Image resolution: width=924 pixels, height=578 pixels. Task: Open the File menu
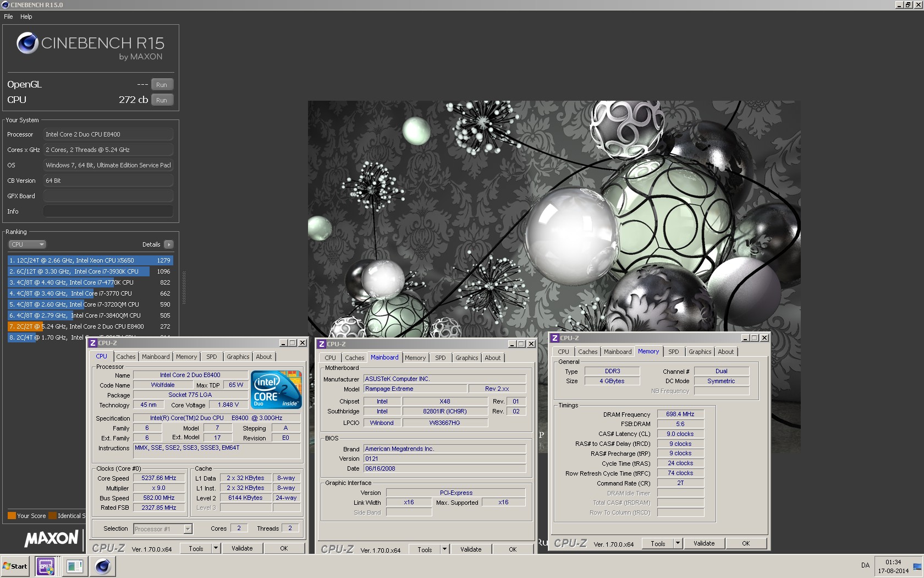point(8,17)
